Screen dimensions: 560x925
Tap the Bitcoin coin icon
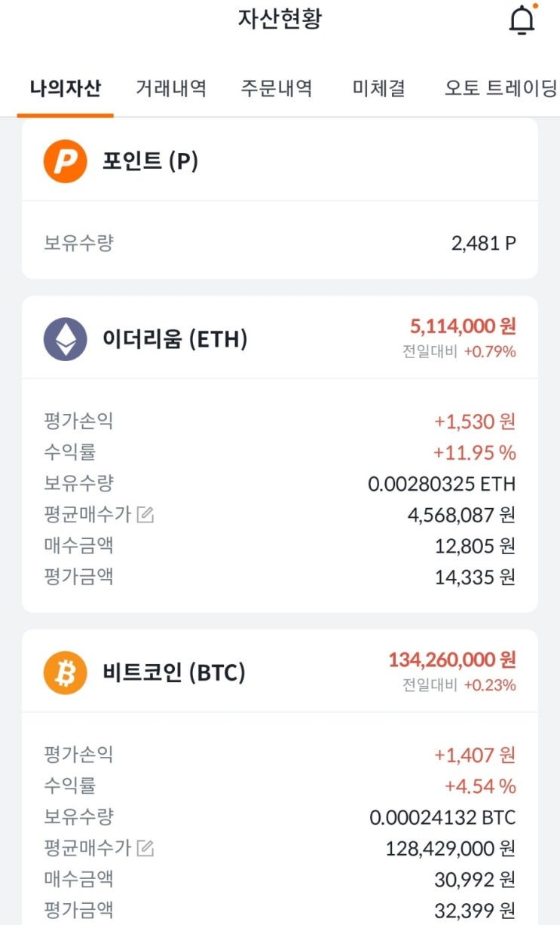tap(66, 672)
